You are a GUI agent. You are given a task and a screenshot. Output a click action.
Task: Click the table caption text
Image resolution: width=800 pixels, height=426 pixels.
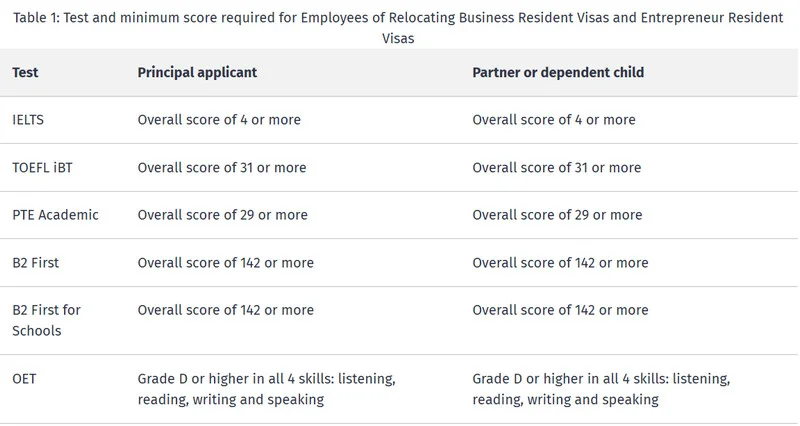(399, 19)
